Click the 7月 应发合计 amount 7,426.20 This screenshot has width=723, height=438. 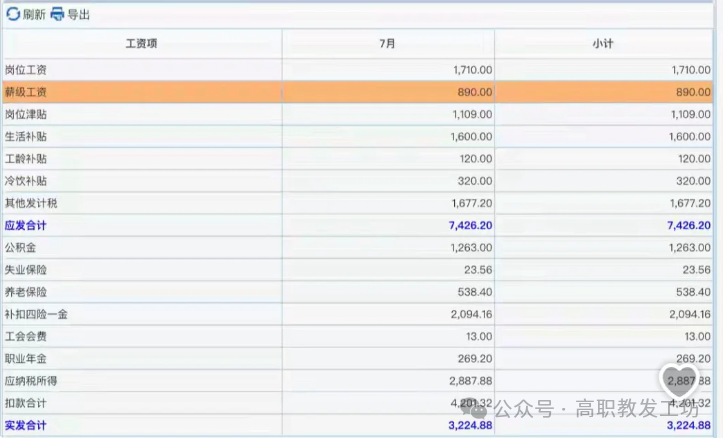464,225
